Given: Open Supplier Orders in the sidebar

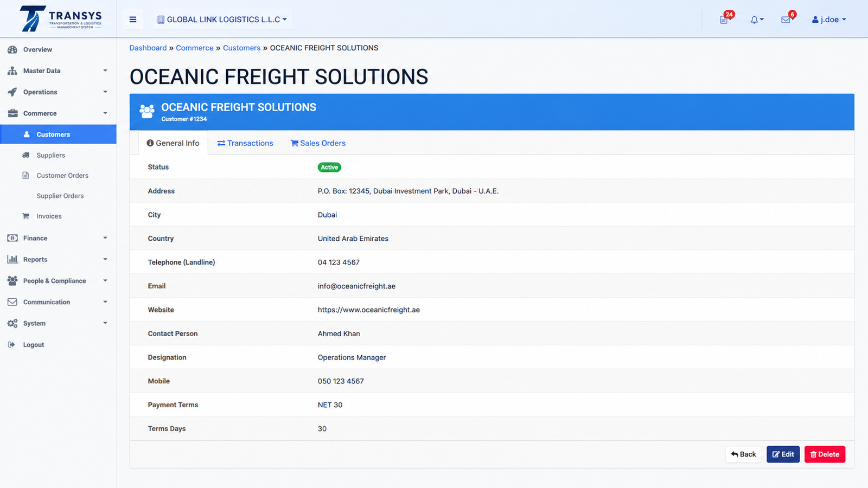Looking at the screenshot, I should (x=60, y=196).
